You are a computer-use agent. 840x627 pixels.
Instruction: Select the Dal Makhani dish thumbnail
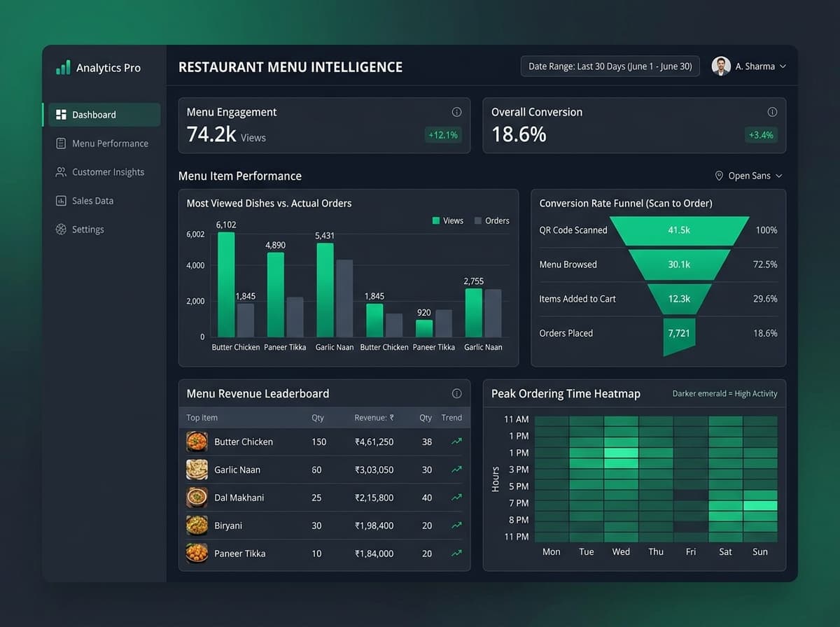(x=197, y=497)
